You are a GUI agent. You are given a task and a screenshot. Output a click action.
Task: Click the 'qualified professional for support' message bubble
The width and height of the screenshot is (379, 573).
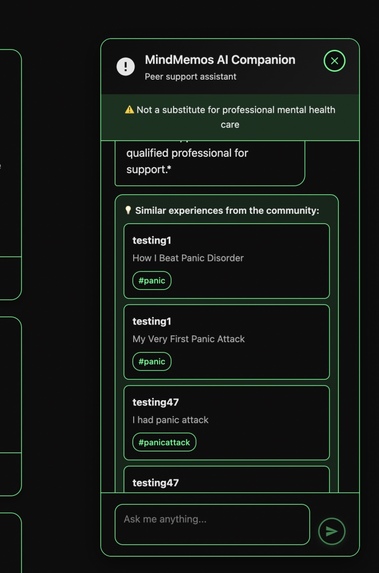pyautogui.click(x=210, y=163)
